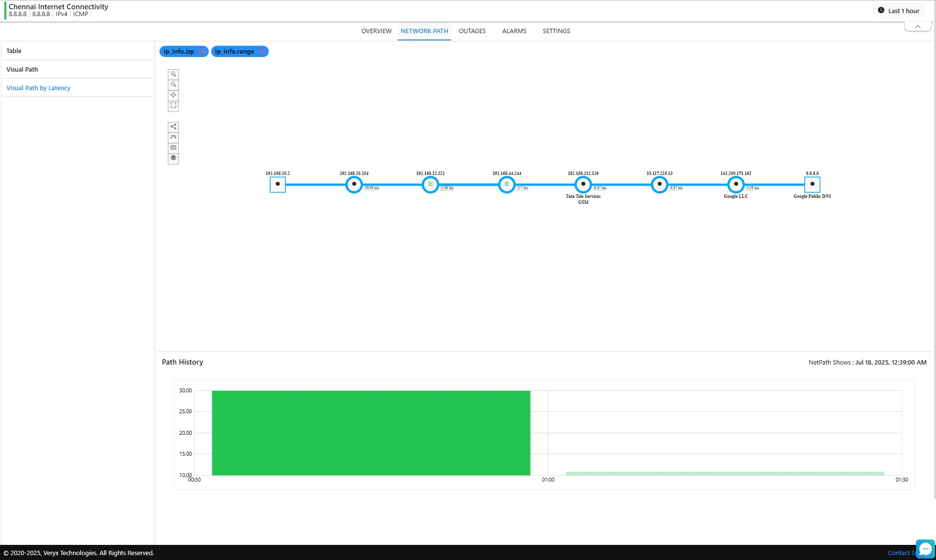The width and height of the screenshot is (936, 560).
Task: Select the pan/move arrows tool
Action: tap(173, 95)
